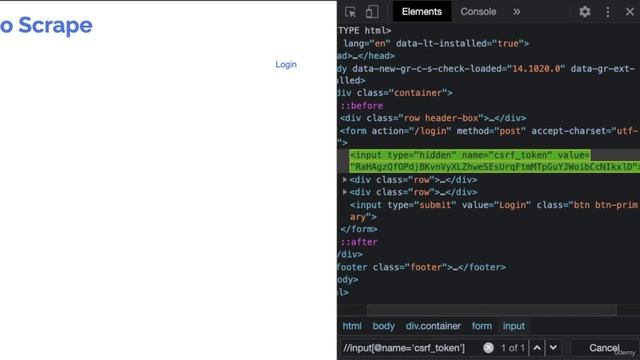
Task: Switch to the Console tab
Action: (478, 11)
